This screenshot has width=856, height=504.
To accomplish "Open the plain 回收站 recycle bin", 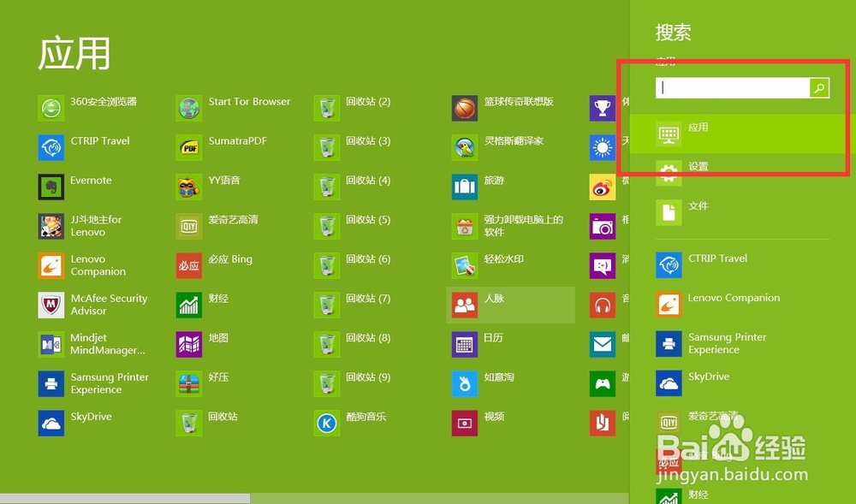I will 207,423.
